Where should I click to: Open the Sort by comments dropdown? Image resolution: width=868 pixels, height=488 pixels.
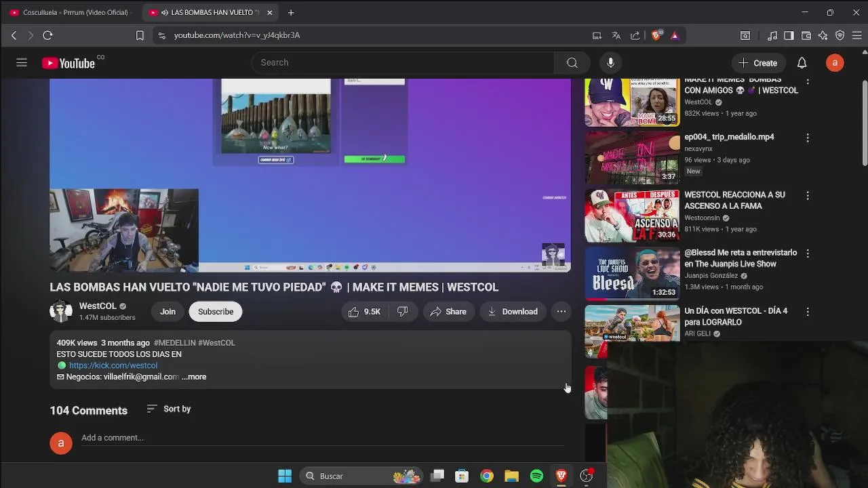tap(169, 409)
